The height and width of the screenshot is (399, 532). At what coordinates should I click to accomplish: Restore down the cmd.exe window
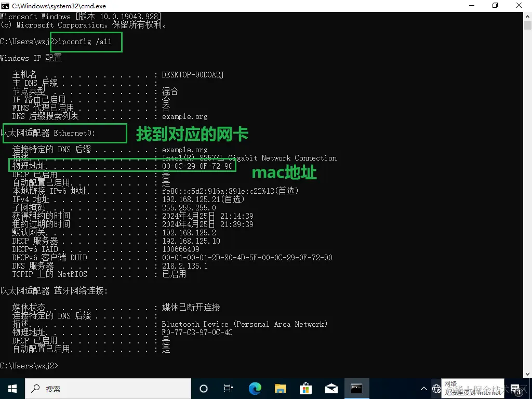coord(495,5)
